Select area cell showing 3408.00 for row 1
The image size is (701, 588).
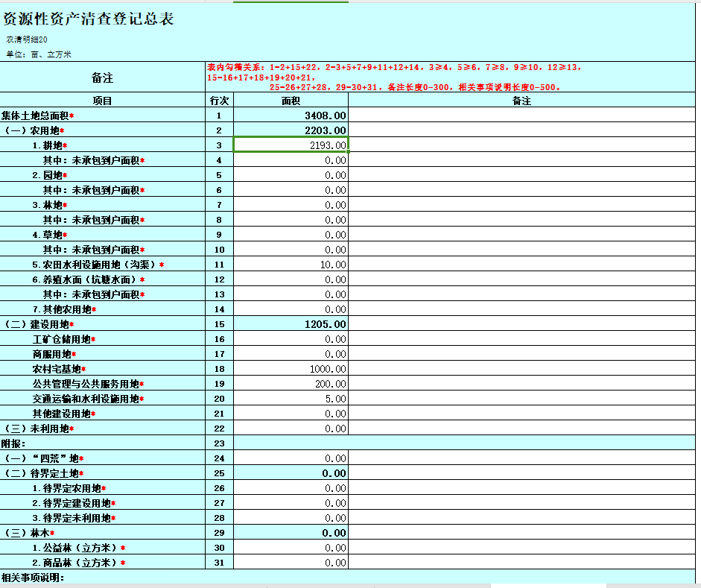pos(291,116)
